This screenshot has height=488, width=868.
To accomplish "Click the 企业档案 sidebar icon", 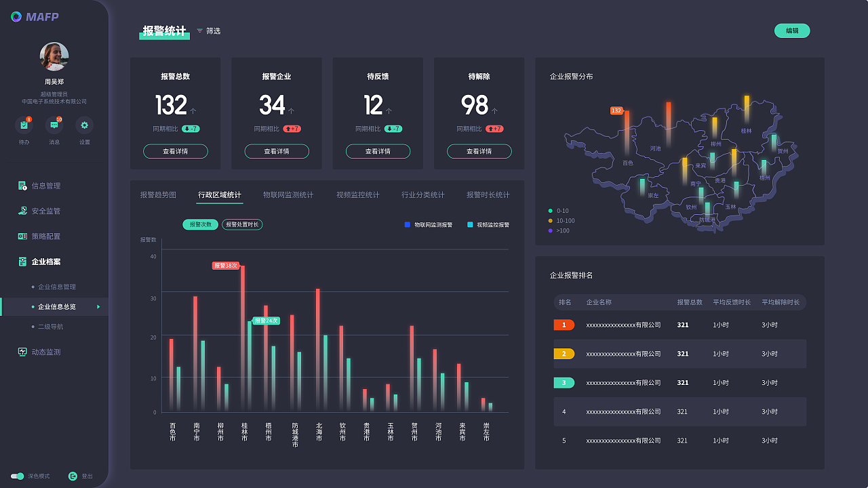I will pyautogui.click(x=22, y=262).
